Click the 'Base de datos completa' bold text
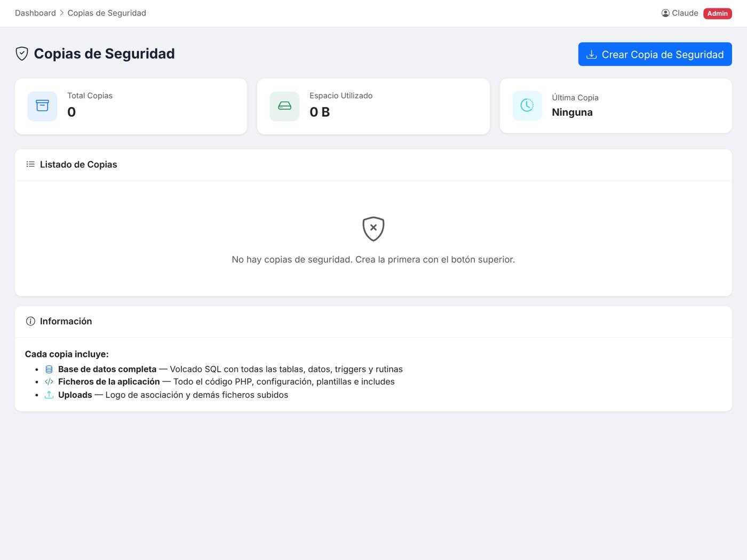 point(107,369)
